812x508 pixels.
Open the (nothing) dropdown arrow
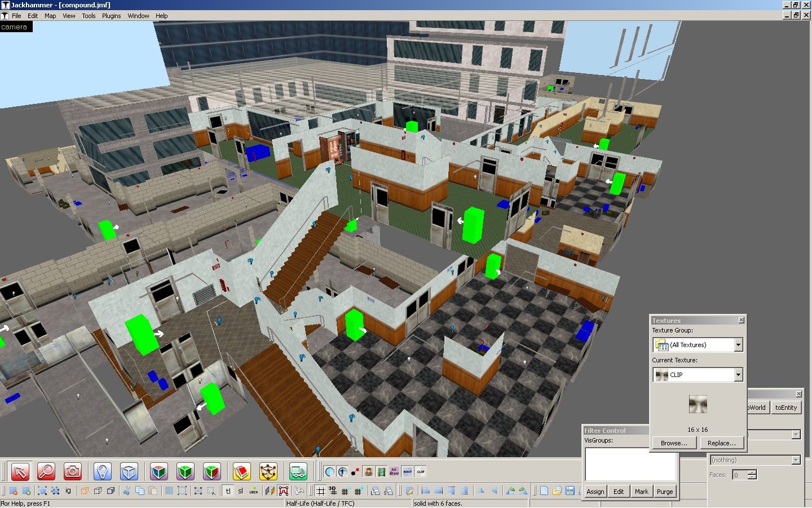click(796, 460)
